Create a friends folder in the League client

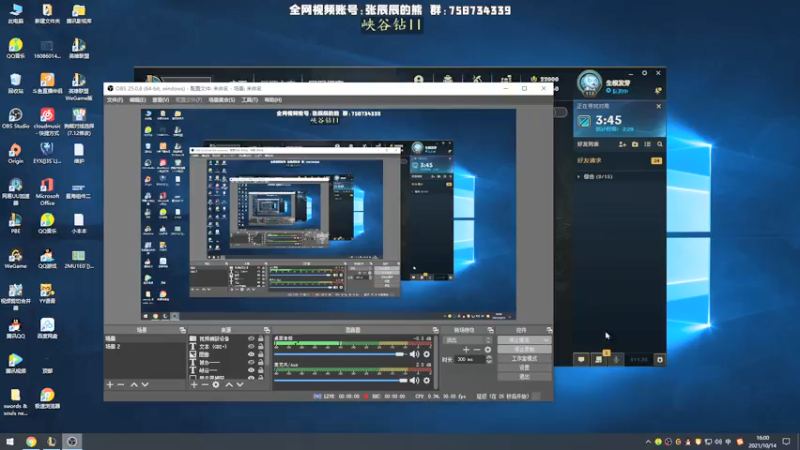coord(635,144)
